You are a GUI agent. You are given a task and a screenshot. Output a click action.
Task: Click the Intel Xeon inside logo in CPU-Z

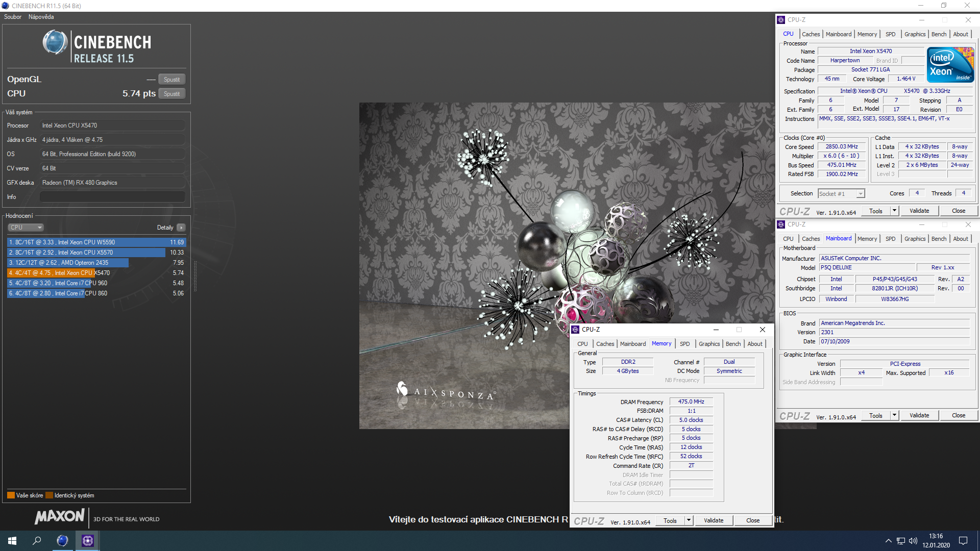point(950,65)
